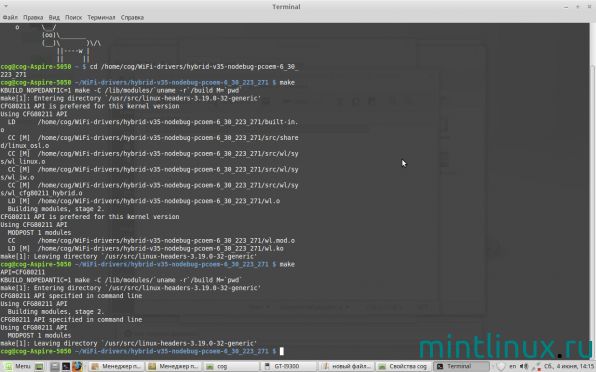This screenshot has width=596, height=372.
Task: Close the Terminal window
Action: click(589, 7)
